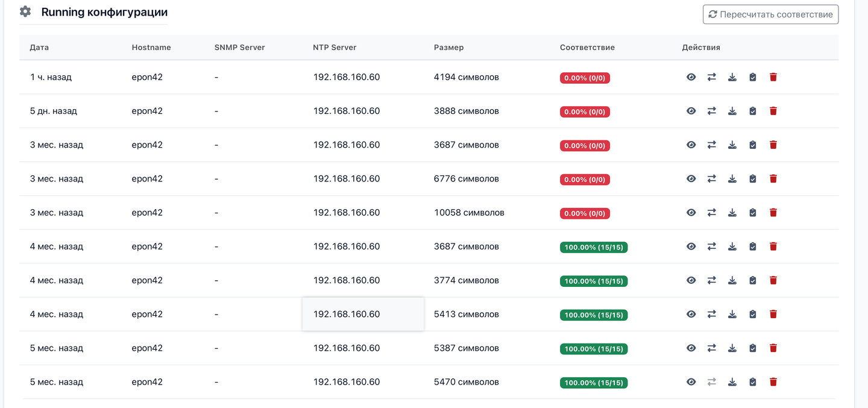Open clipboard check for 3888 символов row
The height and width of the screenshot is (408, 868).
tap(753, 111)
